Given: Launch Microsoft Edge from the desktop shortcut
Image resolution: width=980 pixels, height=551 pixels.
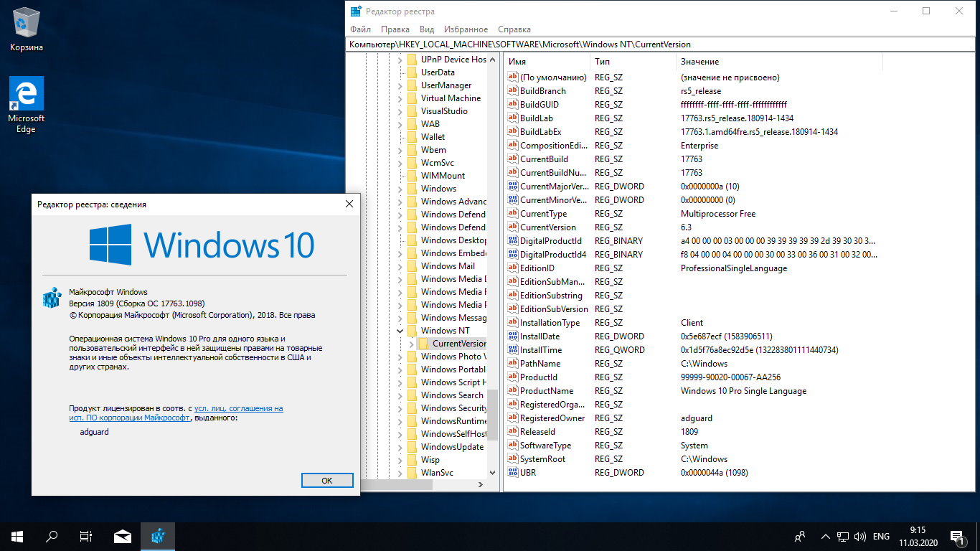Looking at the screenshot, I should tap(26, 104).
